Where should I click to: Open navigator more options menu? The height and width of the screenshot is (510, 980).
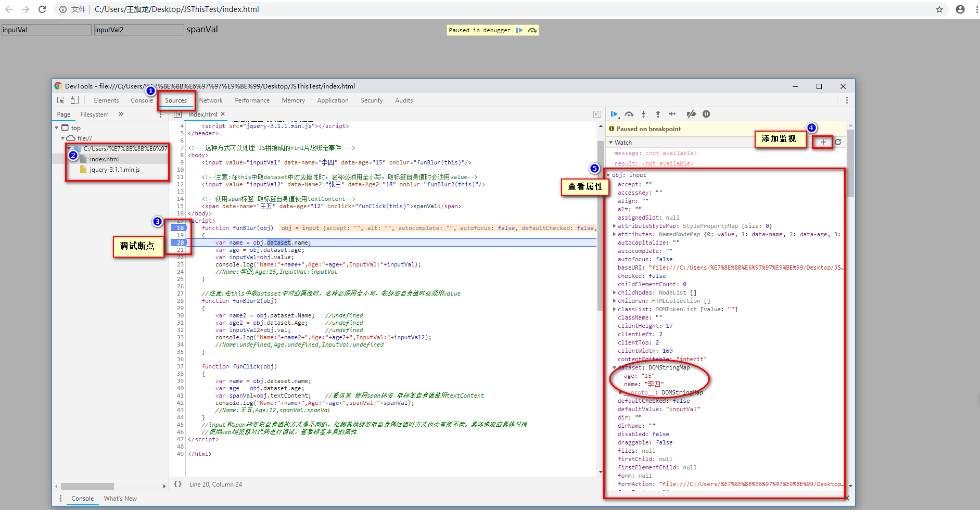pyautogui.click(x=160, y=114)
